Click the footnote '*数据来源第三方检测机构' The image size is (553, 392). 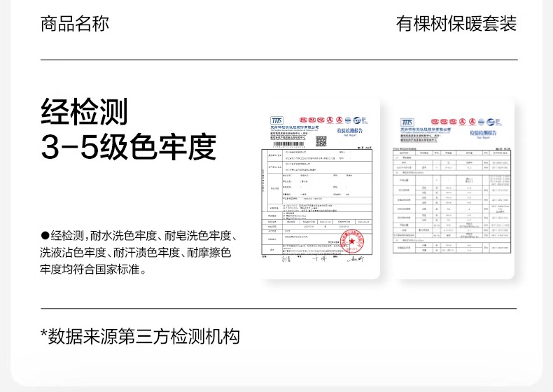pos(141,336)
